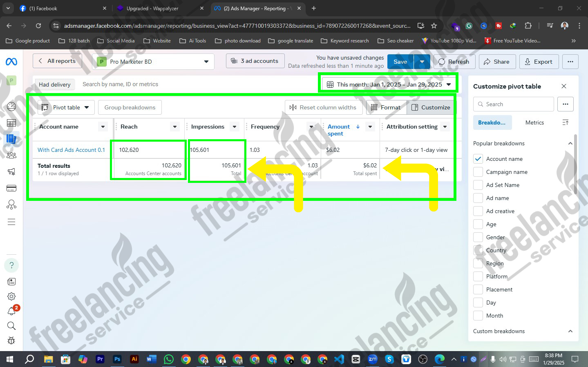Open the Attribution setting column dropdown arrow
Image resolution: width=588 pixels, height=367 pixels.
click(445, 127)
